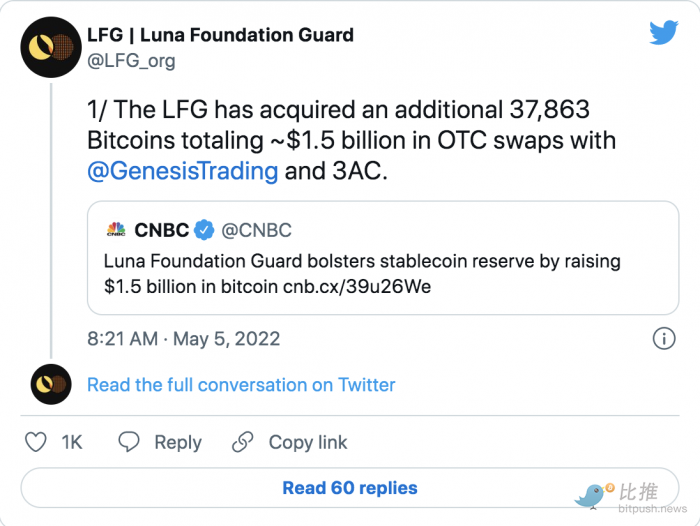Click the CNBC blue verified badge

tap(204, 230)
